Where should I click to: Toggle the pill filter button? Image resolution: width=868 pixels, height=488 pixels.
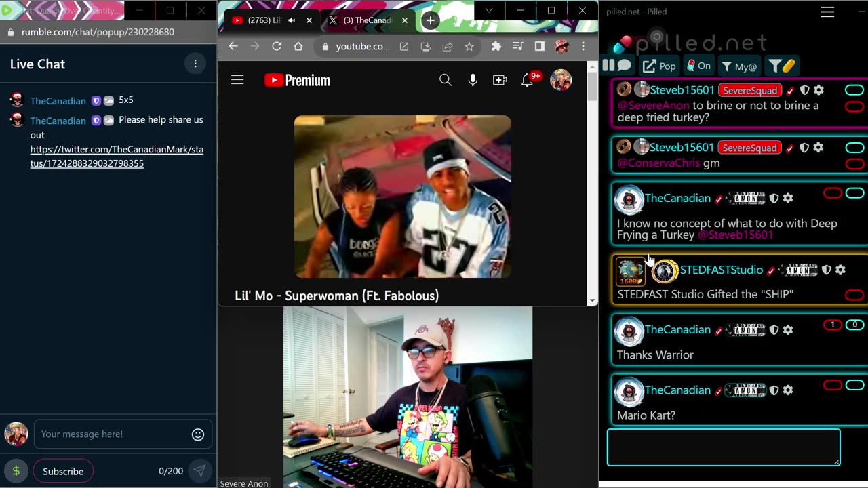[781, 66]
